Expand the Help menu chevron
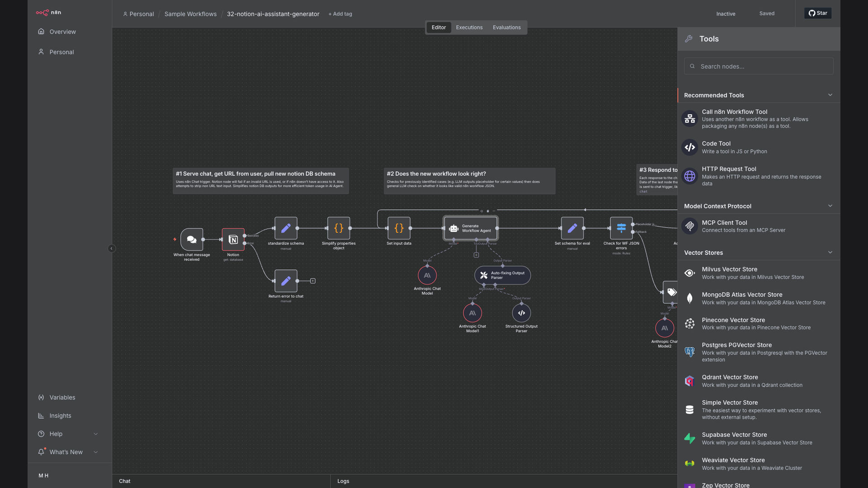Viewport: 868px width, 488px height. tap(95, 434)
